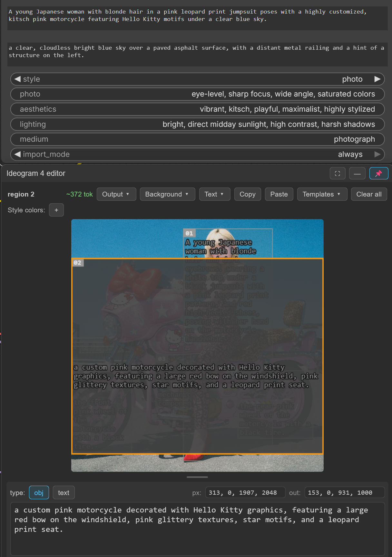392x557 pixels.
Task: Click the fullscreen icon in editor header
Action: 338,174
